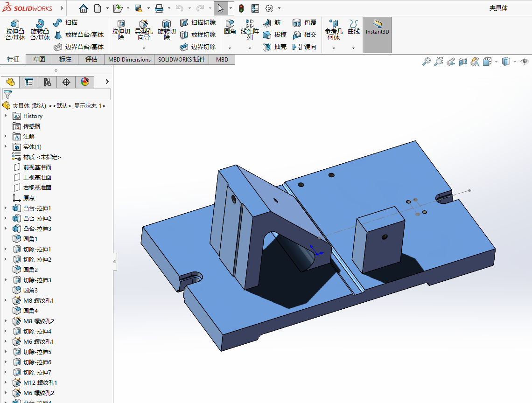532x403 pixels.
Task: Open the FeatureManager design tree tab
Action: tap(10, 82)
